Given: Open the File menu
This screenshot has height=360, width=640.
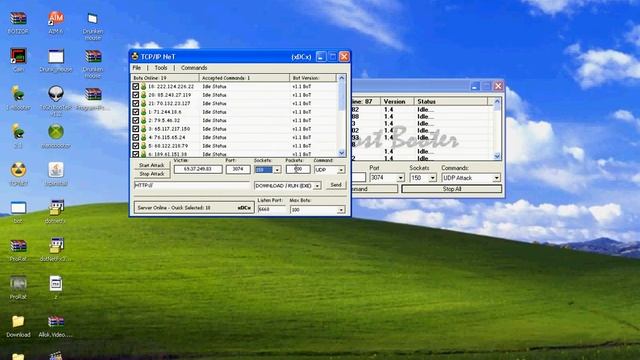Looking at the screenshot, I should [137, 68].
